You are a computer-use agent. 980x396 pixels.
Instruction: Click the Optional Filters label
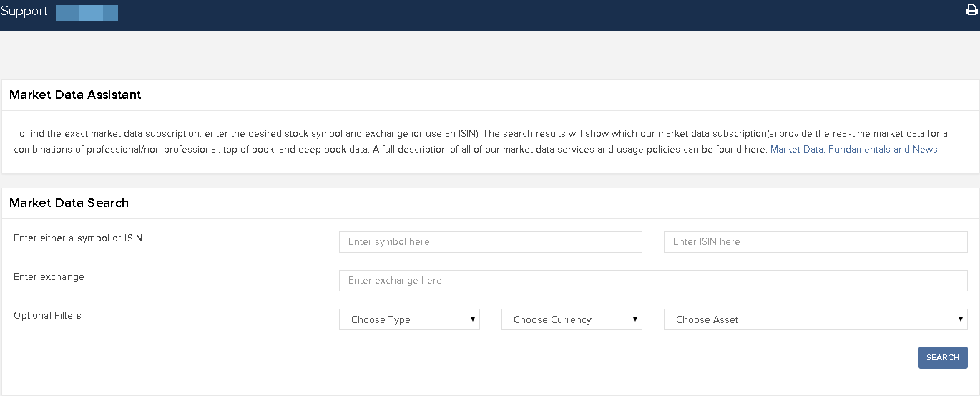(47, 315)
